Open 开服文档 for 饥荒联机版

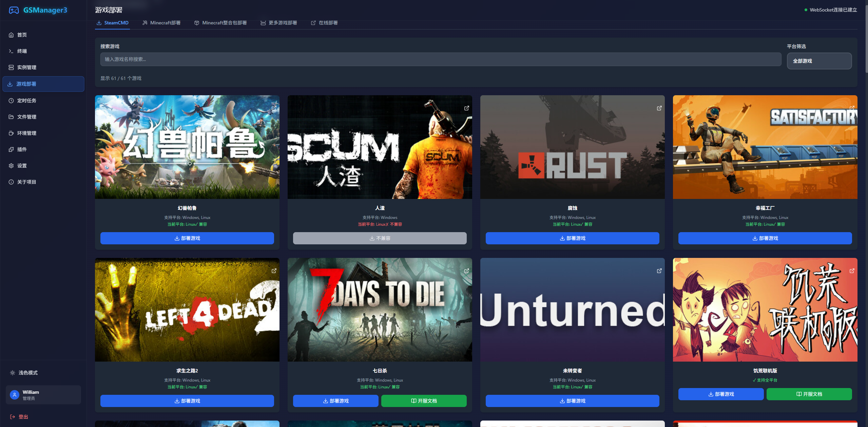(809, 394)
